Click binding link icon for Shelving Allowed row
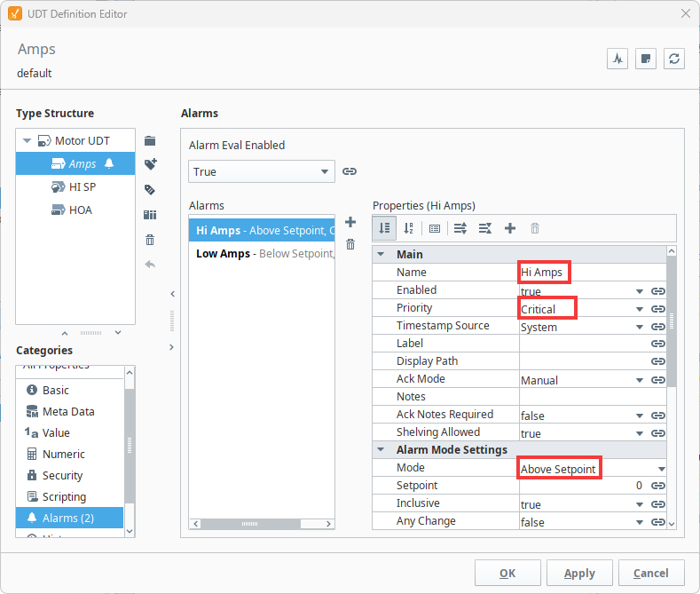700x594 pixels. [658, 433]
